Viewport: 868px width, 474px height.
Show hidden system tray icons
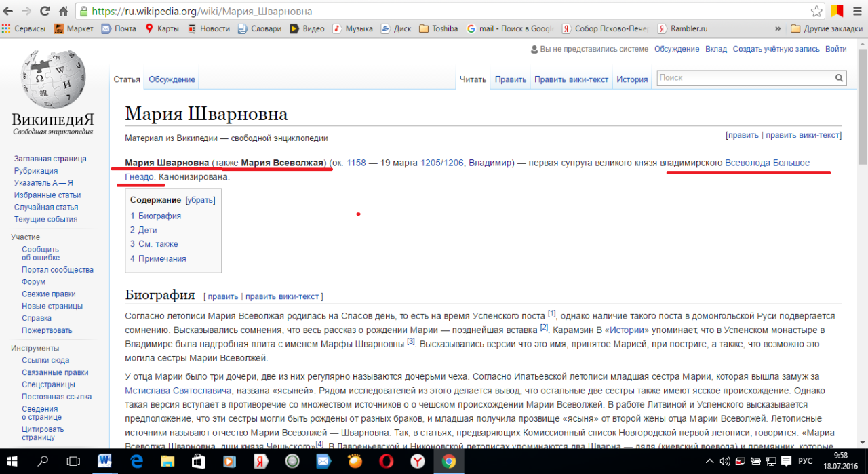[x=709, y=461]
